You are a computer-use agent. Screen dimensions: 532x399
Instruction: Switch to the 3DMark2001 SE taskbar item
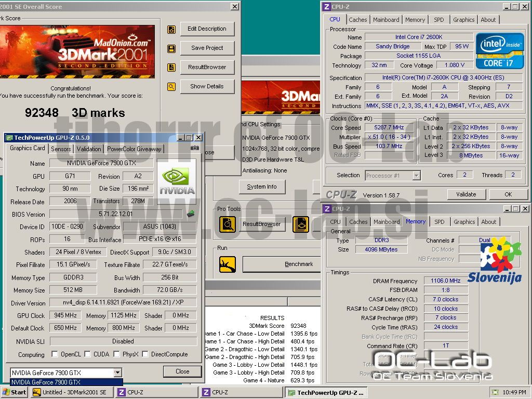coord(72,392)
